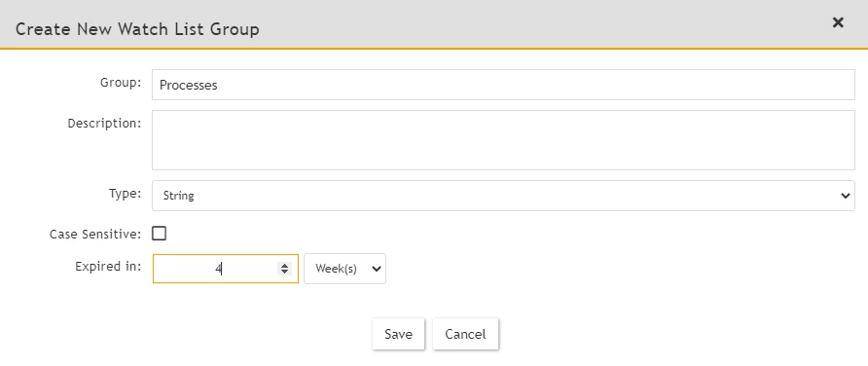Viewport: 868px width, 366px height.
Task: Open the Week(s) unit dropdown
Action: pos(344,269)
